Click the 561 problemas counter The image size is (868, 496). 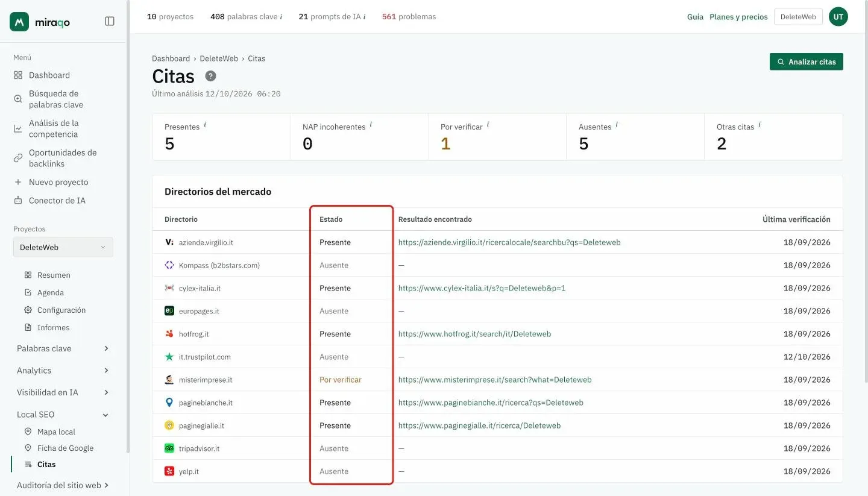409,17
